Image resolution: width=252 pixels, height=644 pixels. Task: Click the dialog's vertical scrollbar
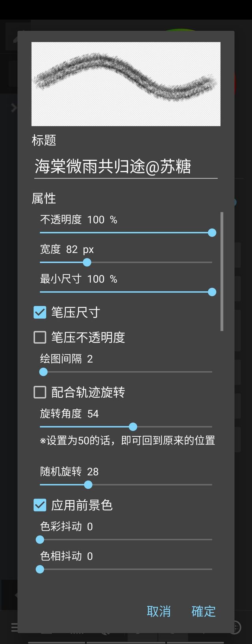222,272
